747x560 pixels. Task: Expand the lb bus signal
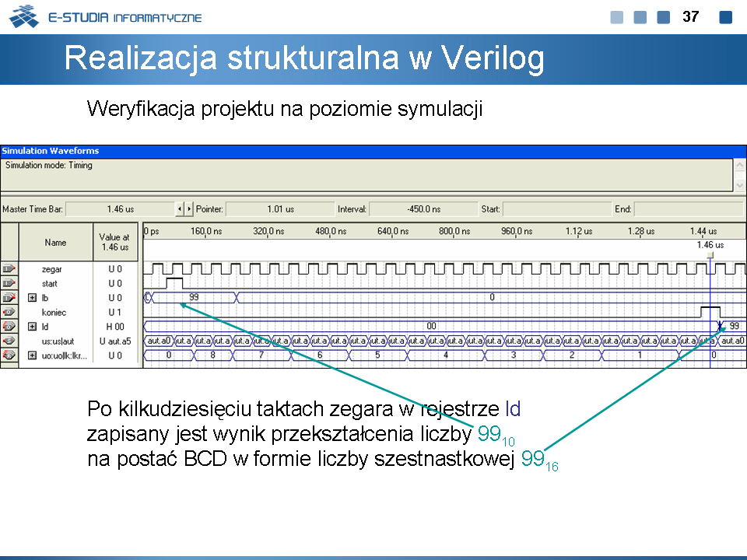click(x=32, y=298)
